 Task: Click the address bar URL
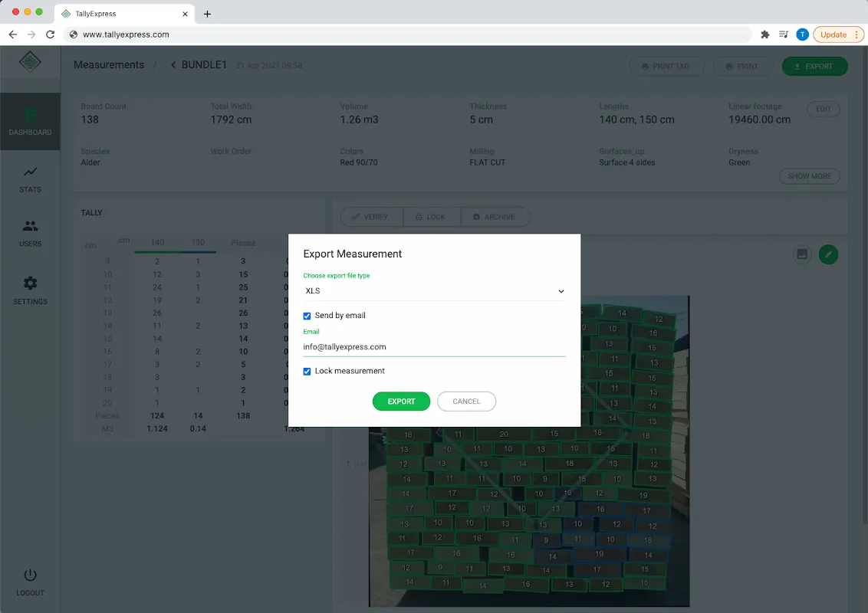[x=126, y=34]
